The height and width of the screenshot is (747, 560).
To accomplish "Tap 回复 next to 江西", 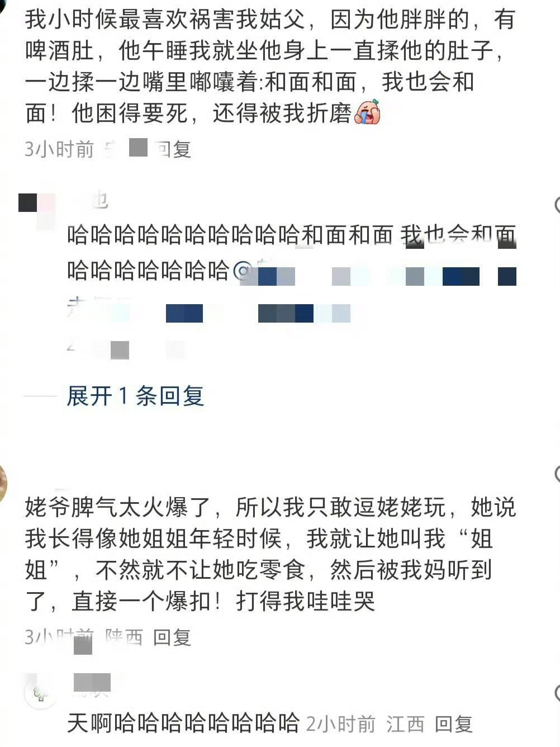I will (454, 724).
